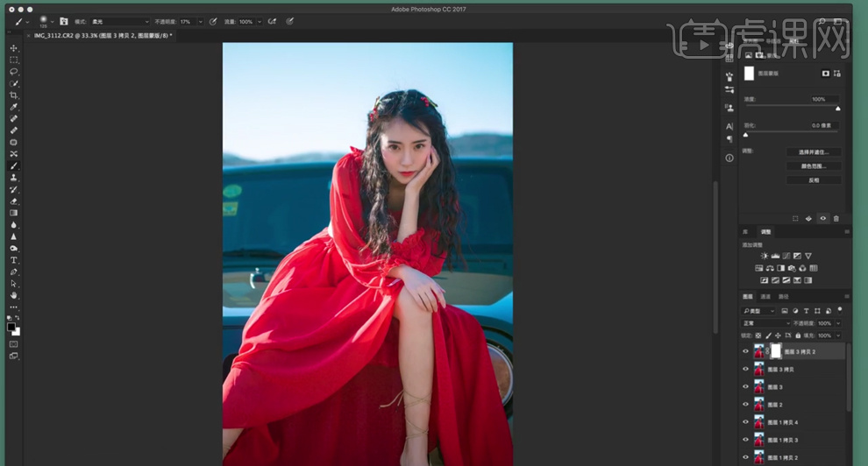Toggle pressure control for brush size
Viewport: 868px width, 466px height.
pyautogui.click(x=289, y=22)
